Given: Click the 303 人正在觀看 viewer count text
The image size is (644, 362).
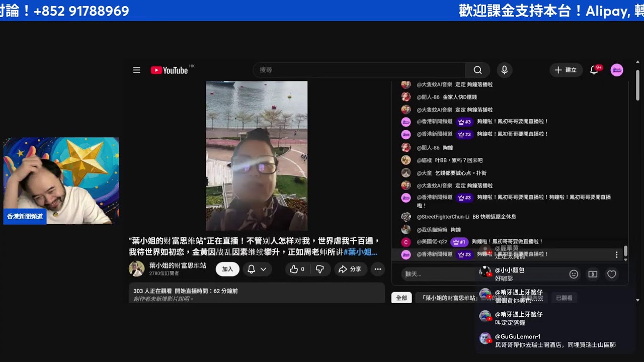Looking at the screenshot, I should pos(152,291).
